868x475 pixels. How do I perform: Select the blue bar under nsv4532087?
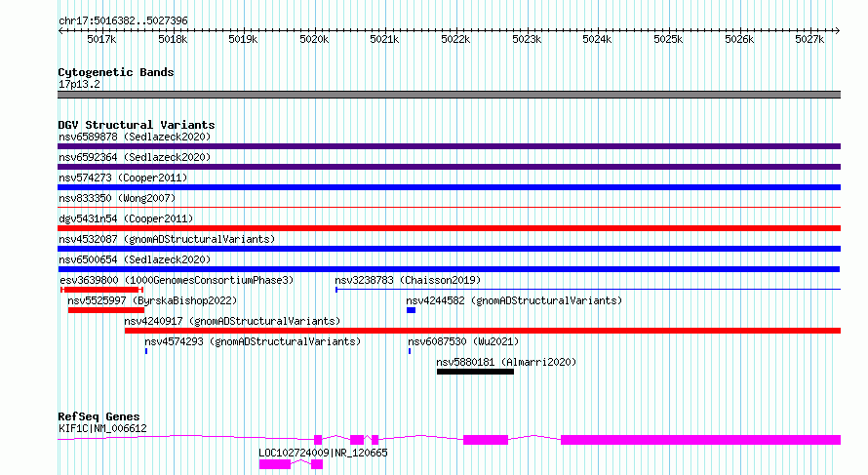tap(449, 249)
